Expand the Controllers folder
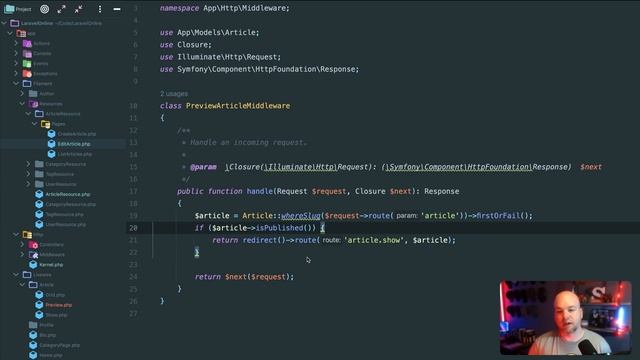Image resolution: width=640 pixels, height=360 pixels. [x=22, y=244]
